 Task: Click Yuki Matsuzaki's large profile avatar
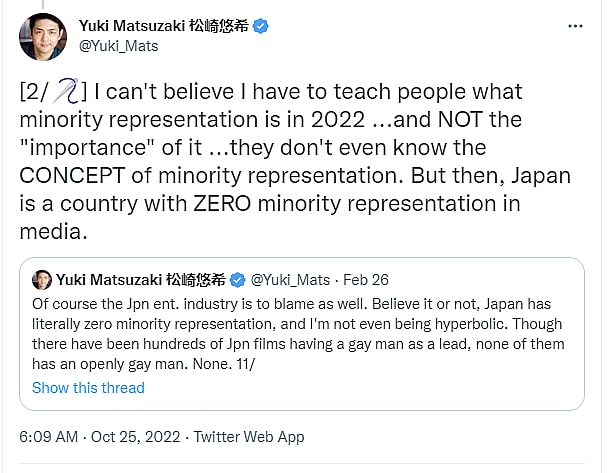43,36
